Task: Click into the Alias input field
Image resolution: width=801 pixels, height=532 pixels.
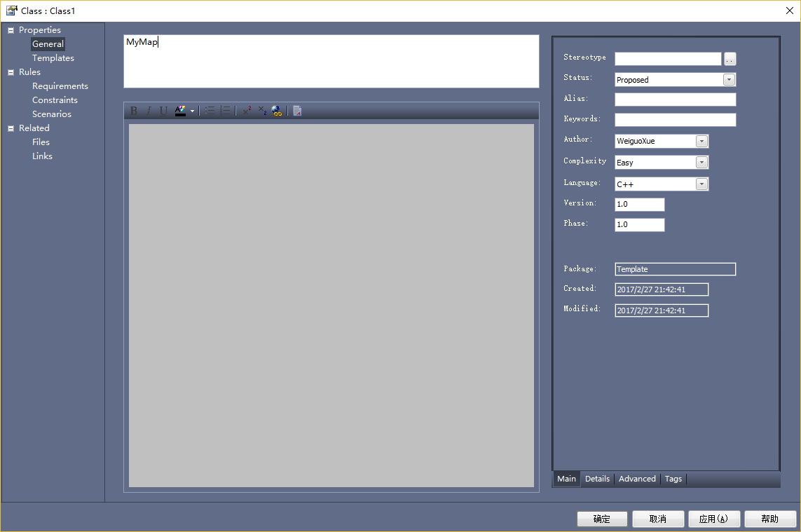Action: [675, 100]
